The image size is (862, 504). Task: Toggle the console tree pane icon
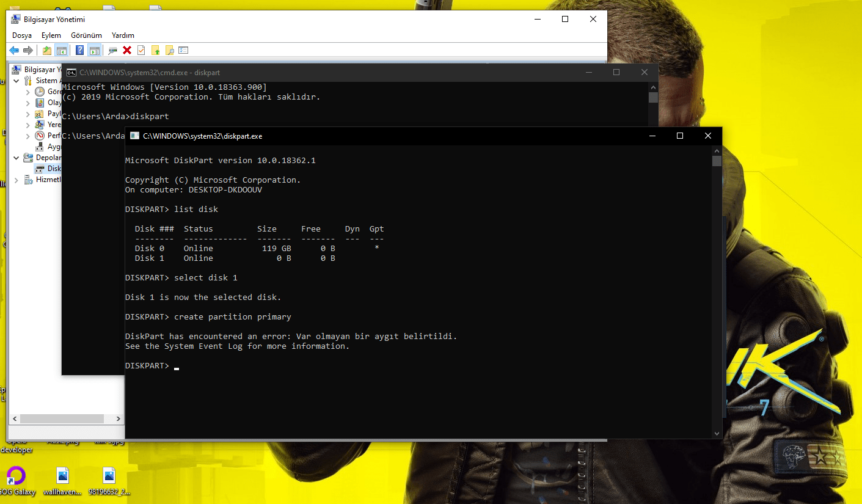(61, 50)
